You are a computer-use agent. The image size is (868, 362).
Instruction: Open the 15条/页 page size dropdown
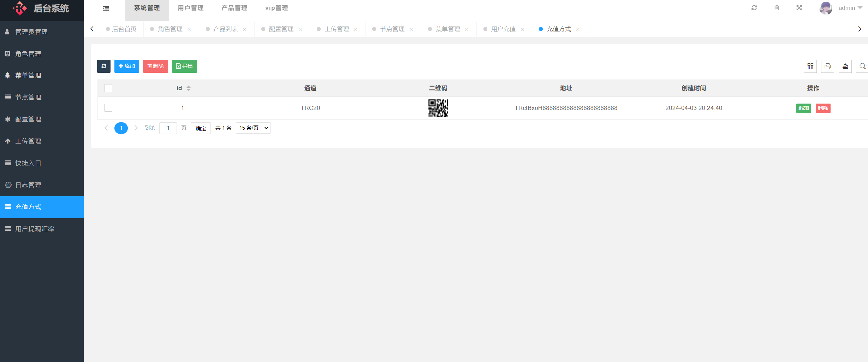pos(253,128)
